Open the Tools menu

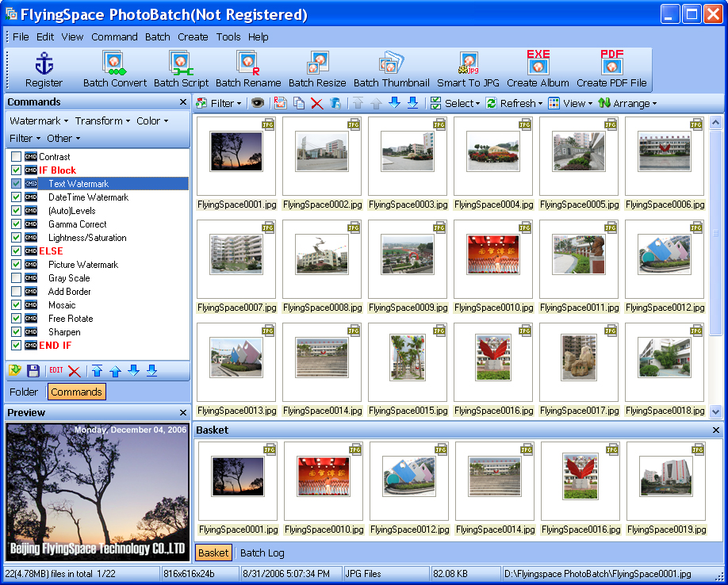(x=228, y=37)
